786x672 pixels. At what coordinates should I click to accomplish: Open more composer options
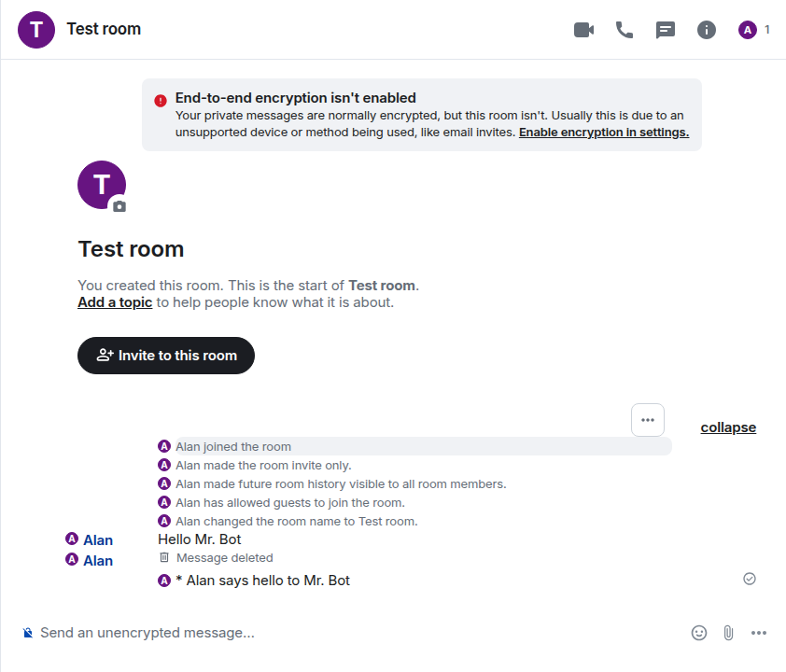[x=758, y=633]
